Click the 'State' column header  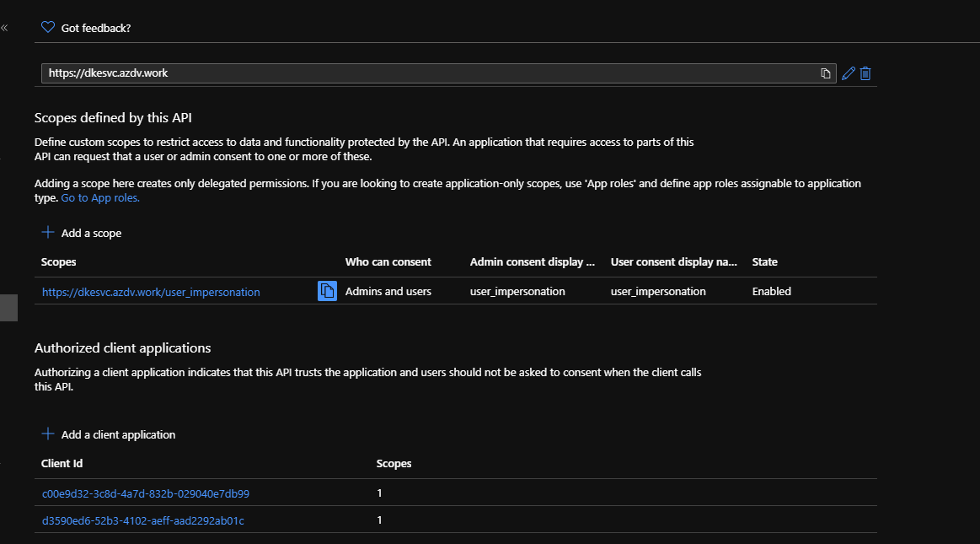tap(763, 261)
